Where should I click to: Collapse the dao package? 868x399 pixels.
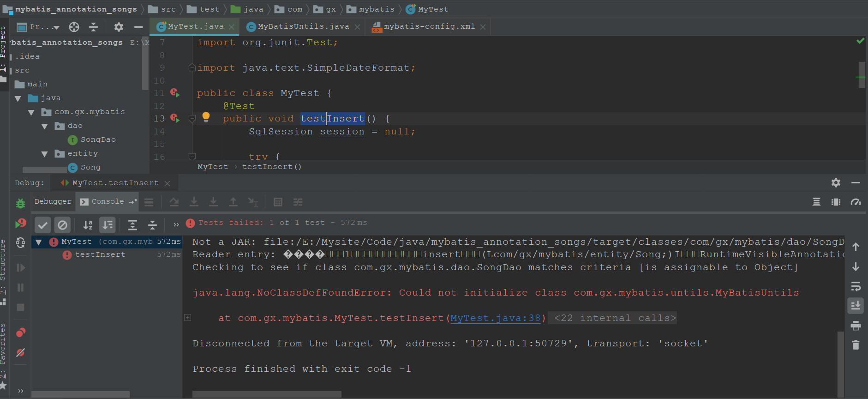click(44, 126)
